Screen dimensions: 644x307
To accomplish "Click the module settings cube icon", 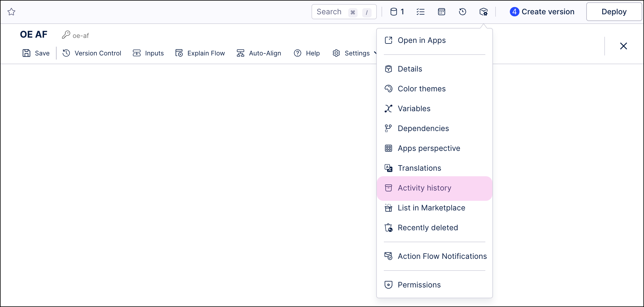I will tap(483, 12).
